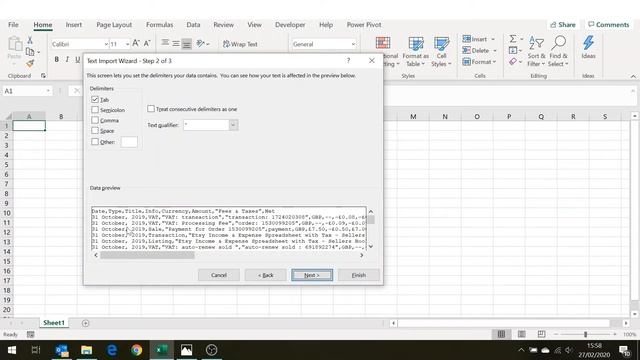This screenshot has height=360, width=640.
Task: Expand the Insert cells dropdown arrow
Action: click(x=493, y=39)
